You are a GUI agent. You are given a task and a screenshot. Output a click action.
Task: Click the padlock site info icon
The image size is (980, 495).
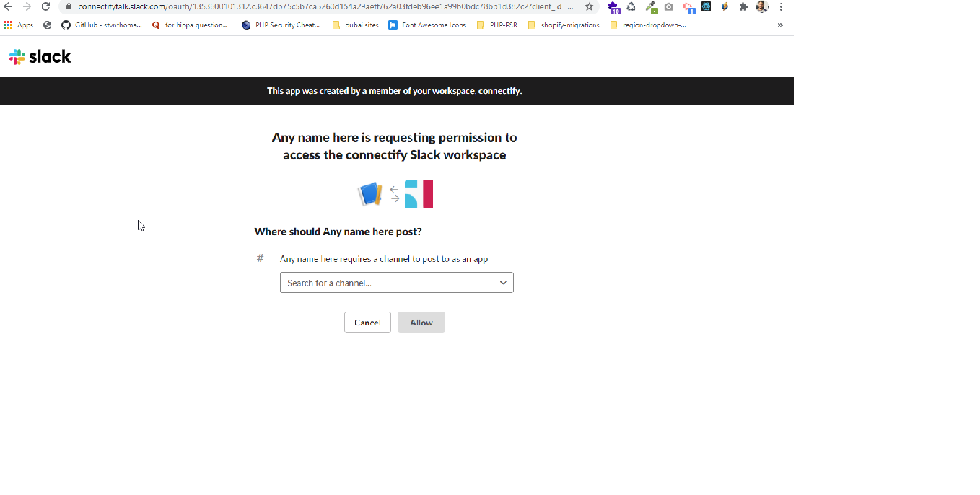tap(69, 6)
